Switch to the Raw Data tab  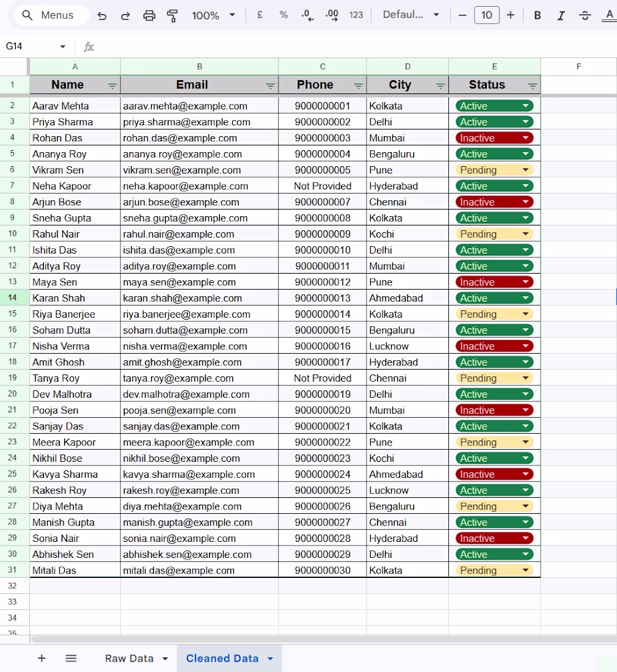129,659
